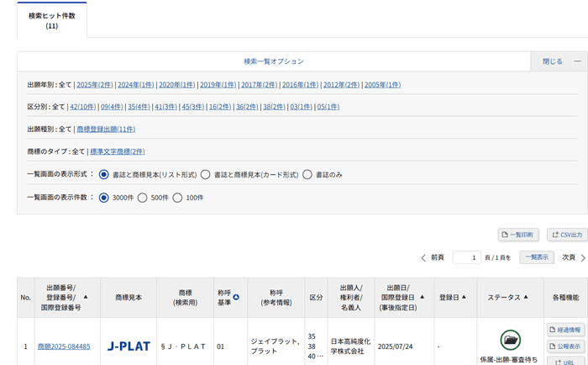Viewport: 588px width, 365px height.
Task: Sort by 登録日 column arrow
Action: pos(463,297)
